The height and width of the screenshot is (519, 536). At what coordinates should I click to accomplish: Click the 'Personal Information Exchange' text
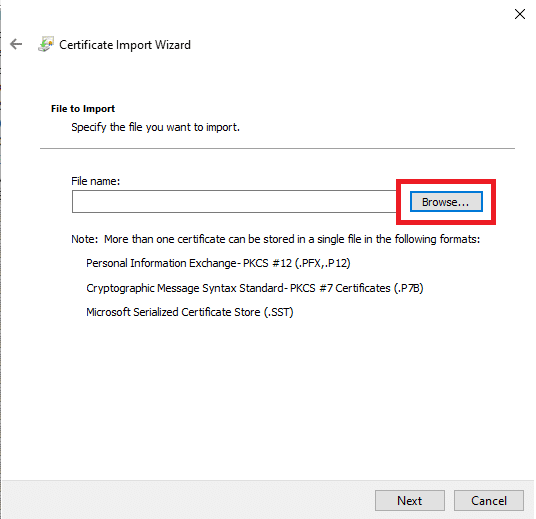161,263
